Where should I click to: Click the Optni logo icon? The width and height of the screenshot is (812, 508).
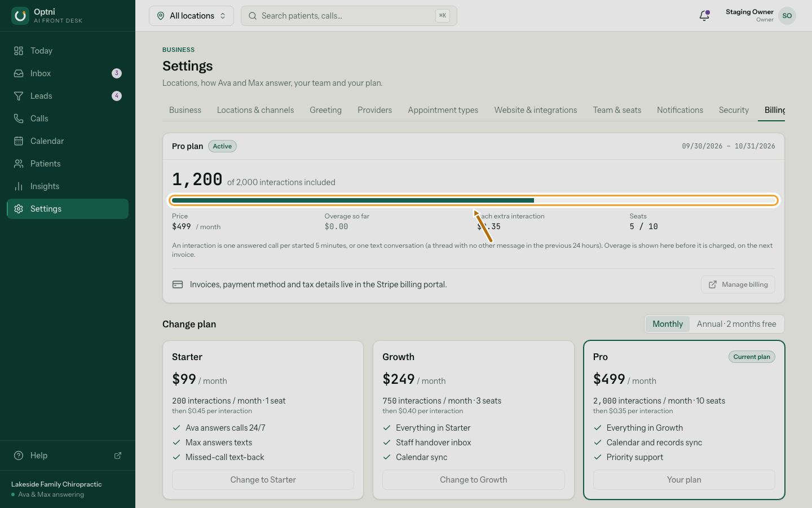(x=20, y=16)
